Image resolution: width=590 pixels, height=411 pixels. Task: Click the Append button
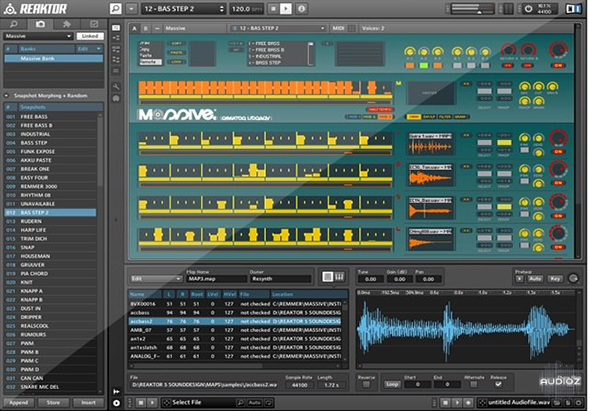click(18, 402)
